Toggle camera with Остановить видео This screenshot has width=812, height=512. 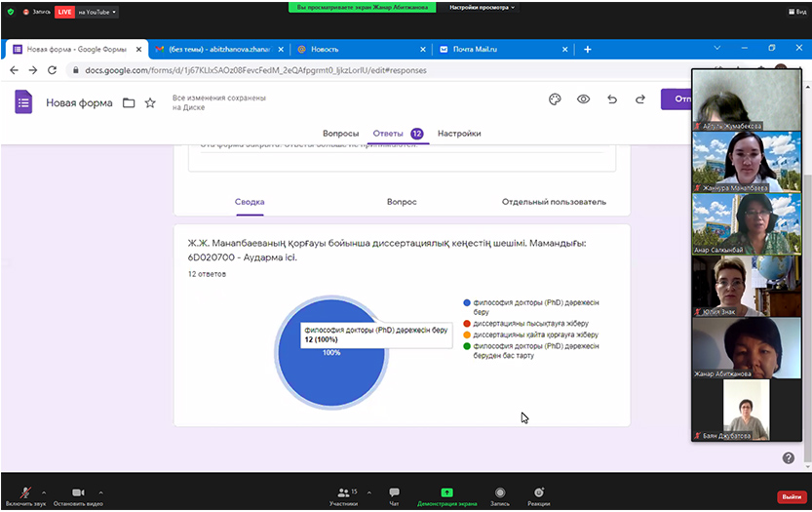point(76,496)
